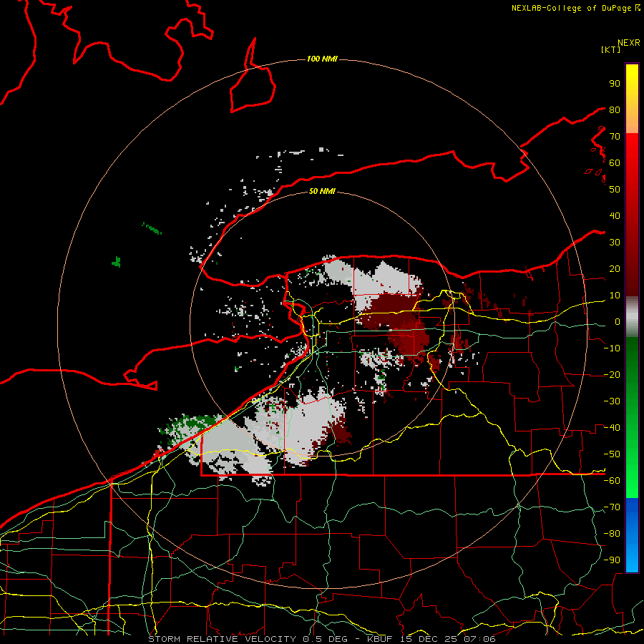Click the 30 value on the velocity scale

[x=615, y=243]
